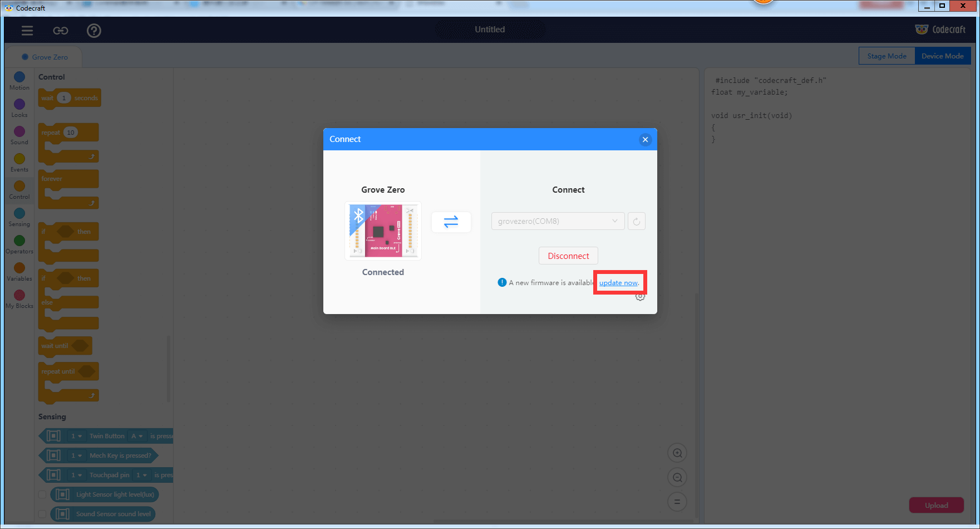Select the Events block category

tap(19, 163)
